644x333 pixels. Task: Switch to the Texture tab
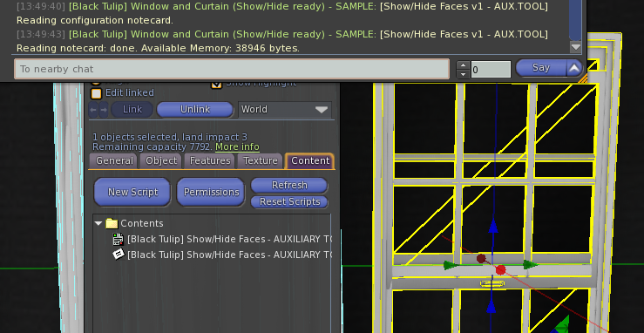coord(261,160)
